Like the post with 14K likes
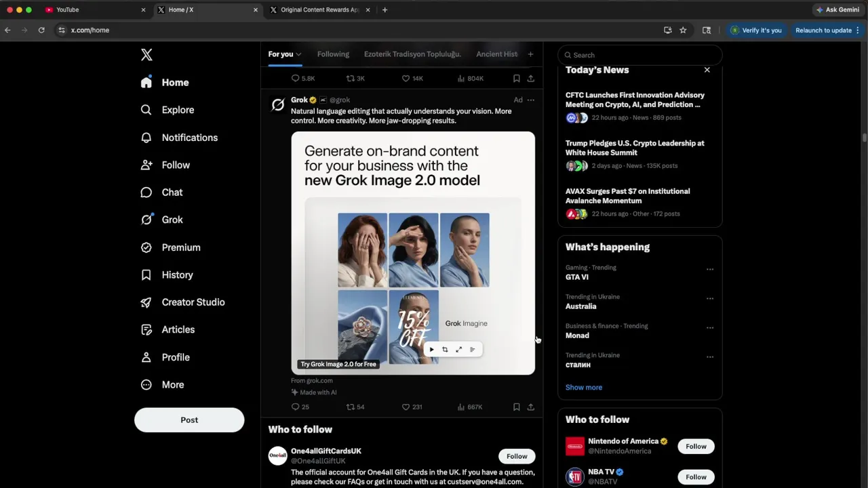This screenshot has height=488, width=868. pos(412,78)
